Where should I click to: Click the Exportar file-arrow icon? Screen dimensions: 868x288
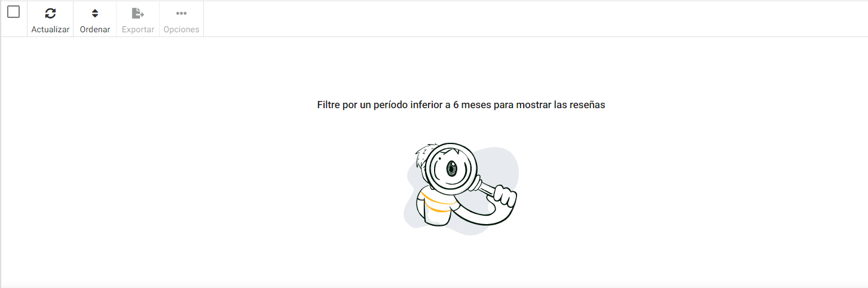138,13
